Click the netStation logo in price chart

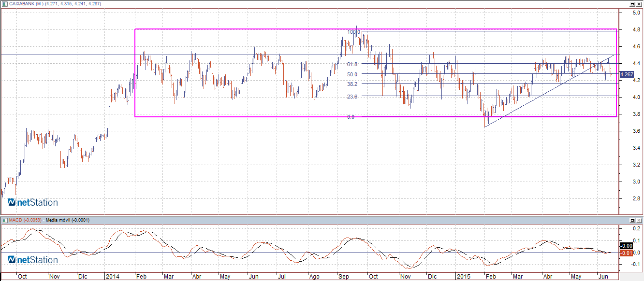[33, 202]
